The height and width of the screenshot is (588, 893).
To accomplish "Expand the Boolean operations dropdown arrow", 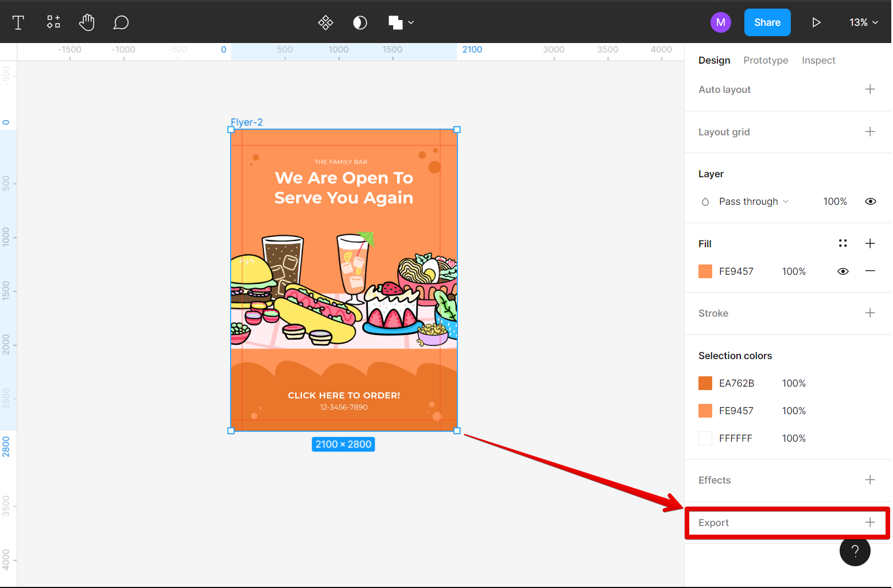I will point(411,22).
